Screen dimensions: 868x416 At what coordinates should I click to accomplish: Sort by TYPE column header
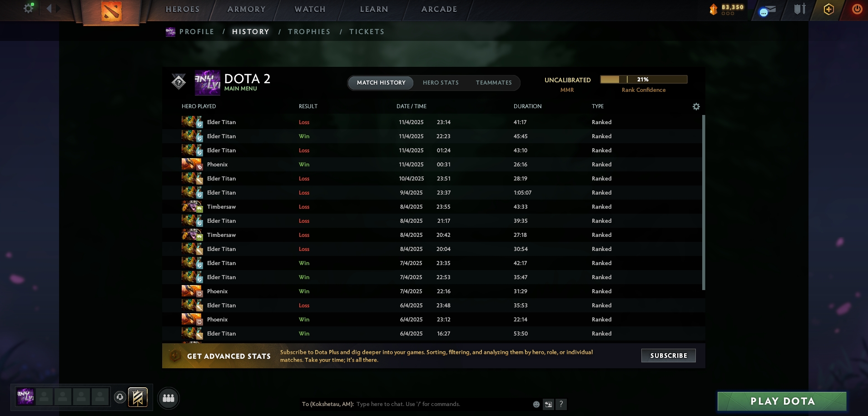coord(598,106)
